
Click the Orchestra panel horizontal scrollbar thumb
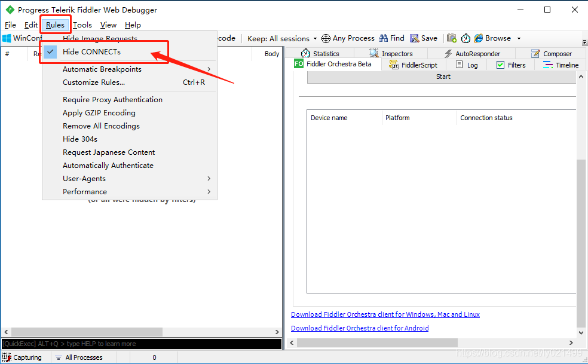[377, 342]
